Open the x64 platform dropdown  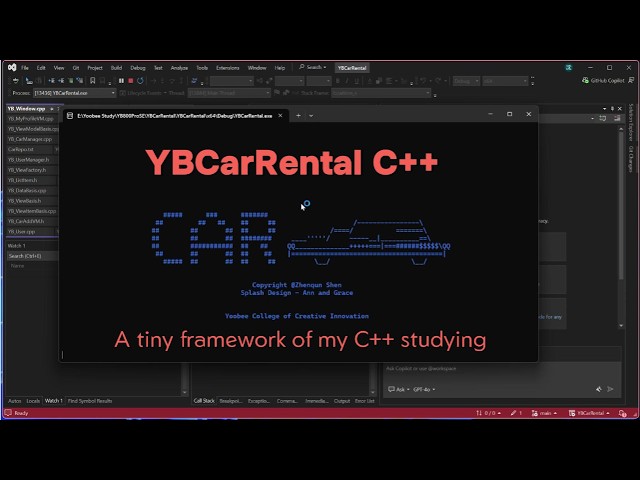505,81
